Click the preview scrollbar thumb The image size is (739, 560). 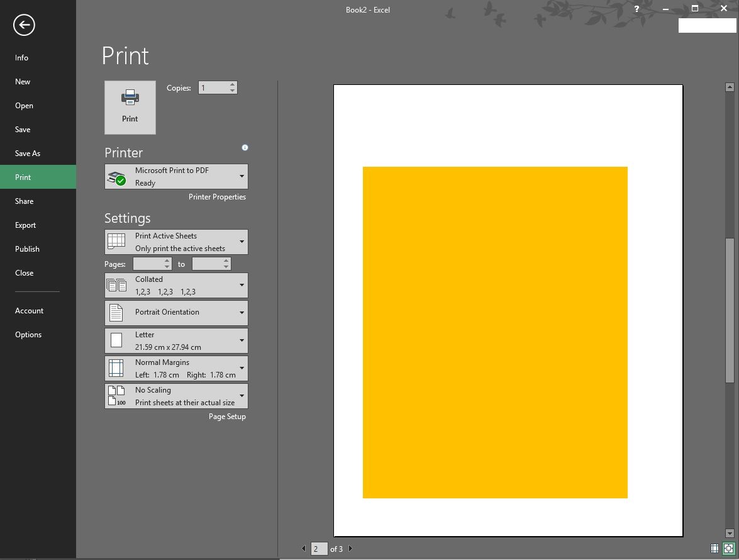click(x=730, y=310)
